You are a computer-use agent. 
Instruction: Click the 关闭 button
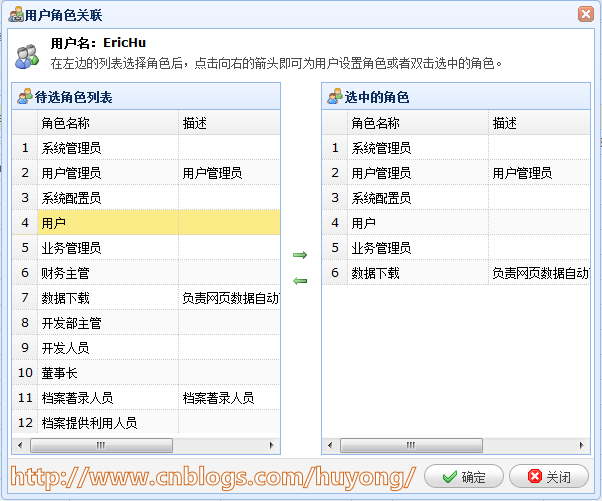549,476
